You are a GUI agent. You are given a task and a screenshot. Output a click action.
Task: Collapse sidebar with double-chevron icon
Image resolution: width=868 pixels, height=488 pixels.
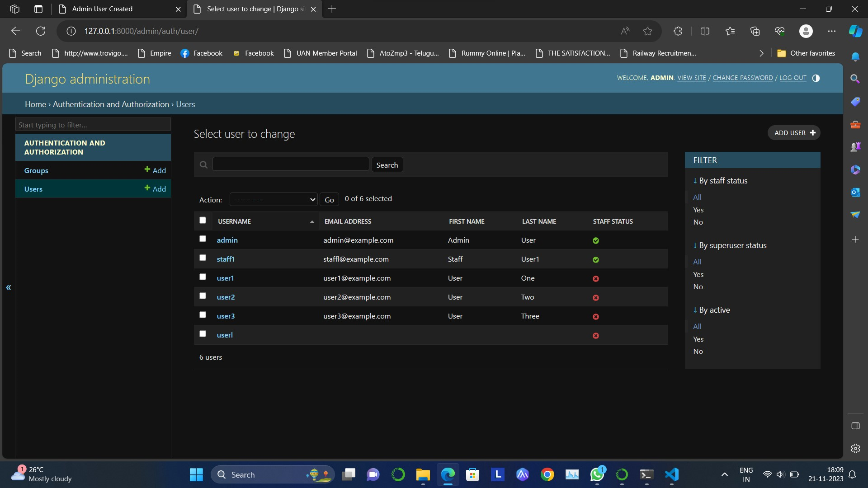(8, 287)
